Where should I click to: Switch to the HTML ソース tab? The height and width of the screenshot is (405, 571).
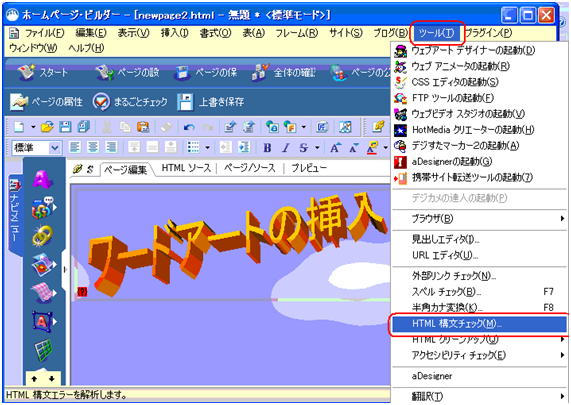pos(186,168)
